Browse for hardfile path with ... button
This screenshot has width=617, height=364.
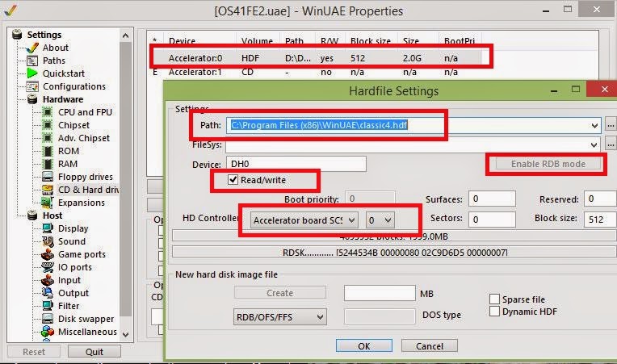(x=611, y=126)
